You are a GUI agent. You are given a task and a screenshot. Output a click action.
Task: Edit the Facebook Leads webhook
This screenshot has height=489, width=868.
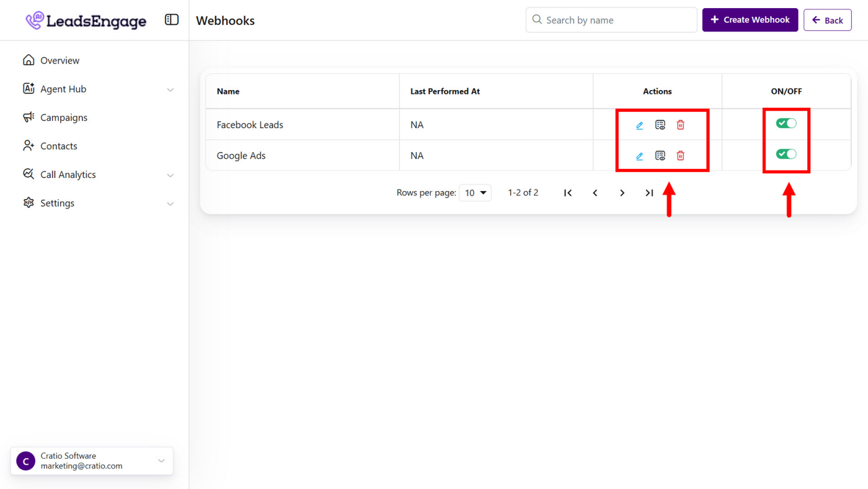pos(639,125)
